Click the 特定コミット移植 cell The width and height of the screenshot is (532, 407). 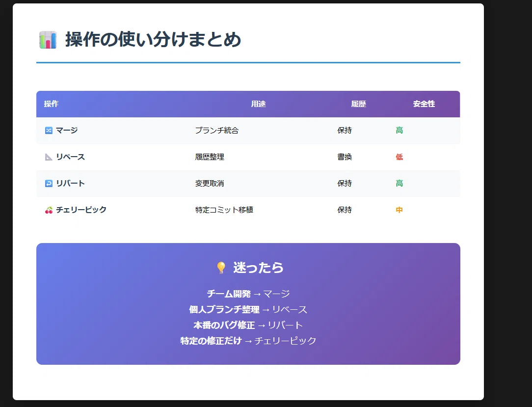tap(224, 210)
